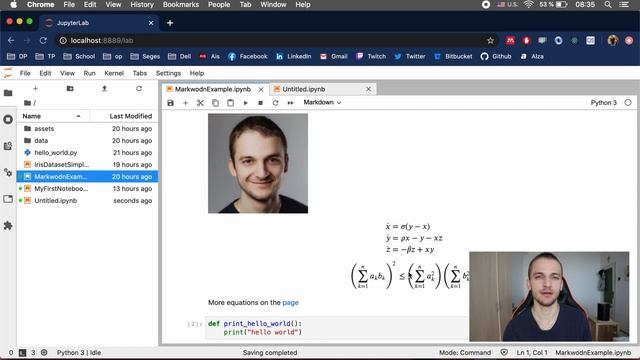Open the LinkedIn bookmark
640x360 pixels.
pos(293,56)
